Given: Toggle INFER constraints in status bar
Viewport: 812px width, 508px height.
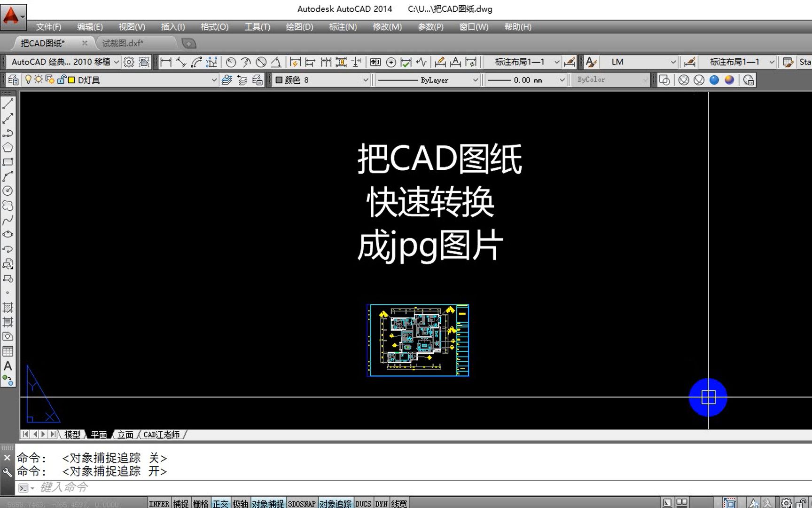Looking at the screenshot, I should click(159, 503).
